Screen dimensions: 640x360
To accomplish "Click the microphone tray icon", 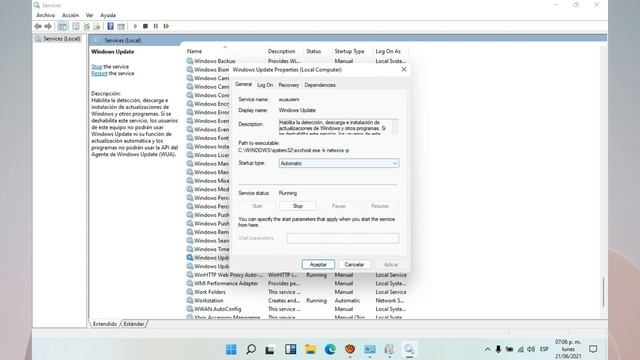I will pos(498,349).
